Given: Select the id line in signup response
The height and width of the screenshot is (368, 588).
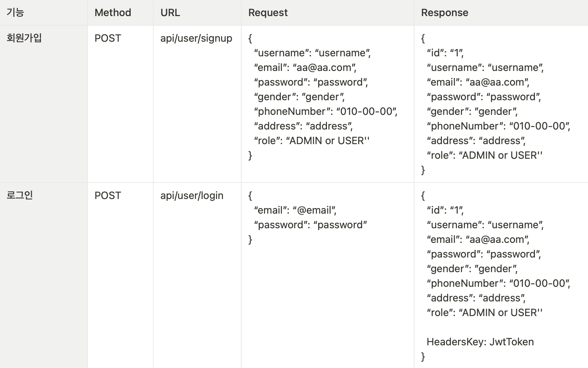Looking at the screenshot, I should 445,53.
